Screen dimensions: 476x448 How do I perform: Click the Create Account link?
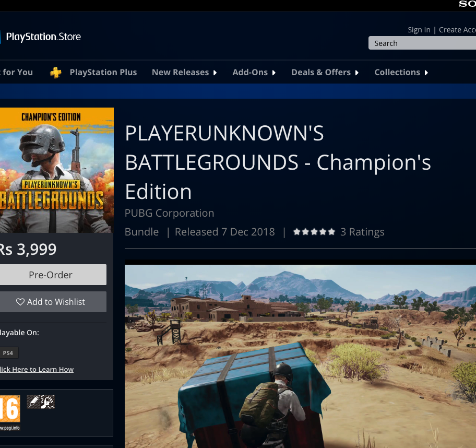coord(457,30)
